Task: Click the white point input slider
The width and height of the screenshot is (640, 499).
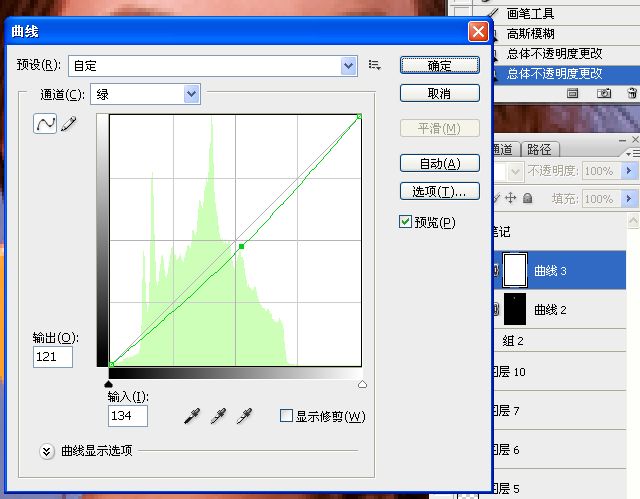Action: pos(362,384)
